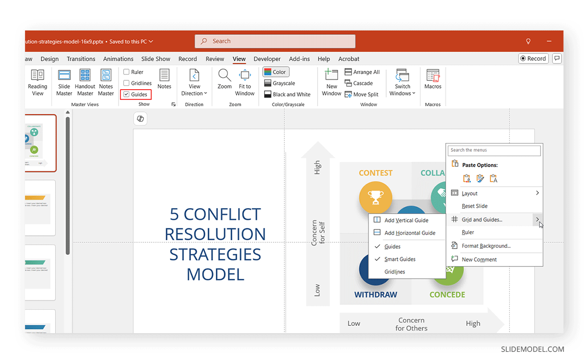Image resolution: width=588 pixels, height=364 pixels.
Task: Open a New Window
Action: (331, 82)
